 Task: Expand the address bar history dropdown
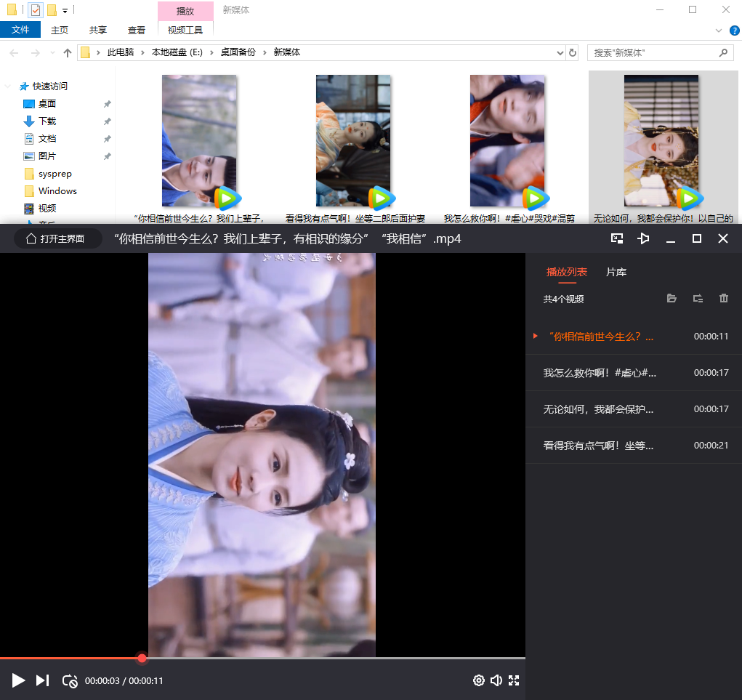click(560, 53)
